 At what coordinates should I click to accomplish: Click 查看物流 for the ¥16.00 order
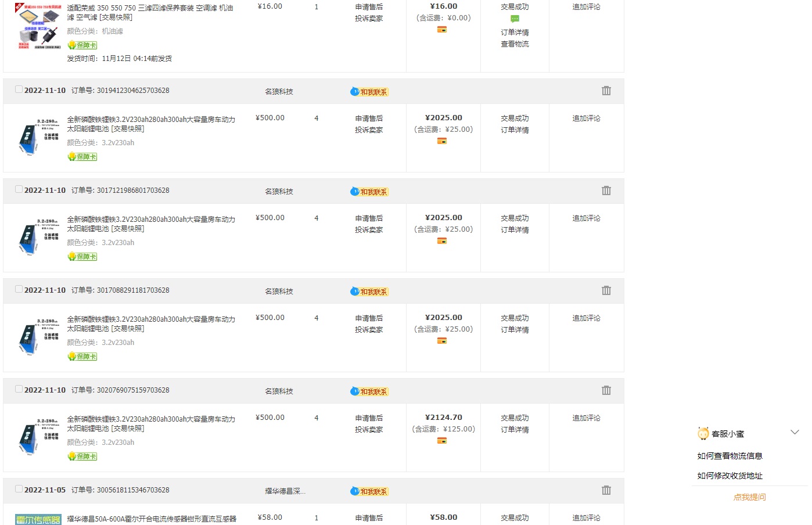(x=515, y=44)
